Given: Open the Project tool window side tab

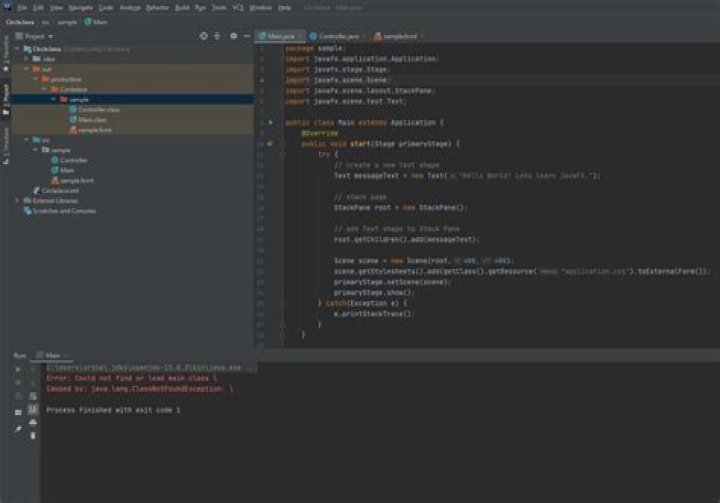Looking at the screenshot, I should tap(6, 100).
